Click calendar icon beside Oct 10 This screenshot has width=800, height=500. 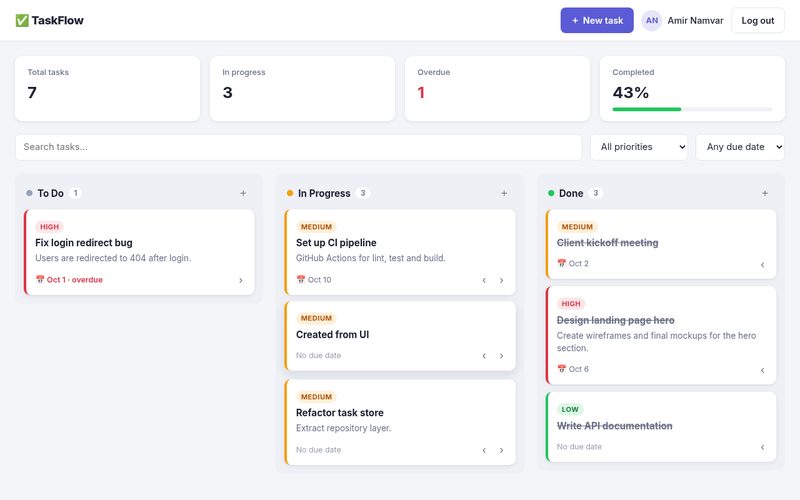click(x=301, y=279)
